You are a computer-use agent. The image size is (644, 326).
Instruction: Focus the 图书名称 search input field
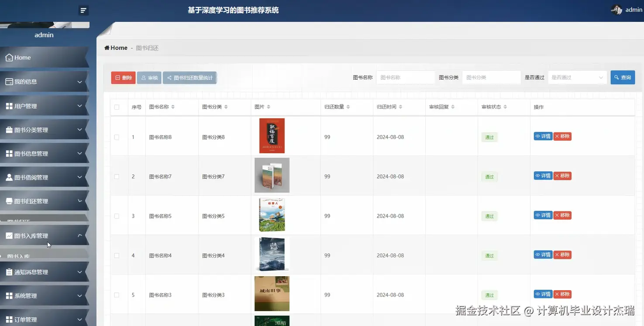406,77
